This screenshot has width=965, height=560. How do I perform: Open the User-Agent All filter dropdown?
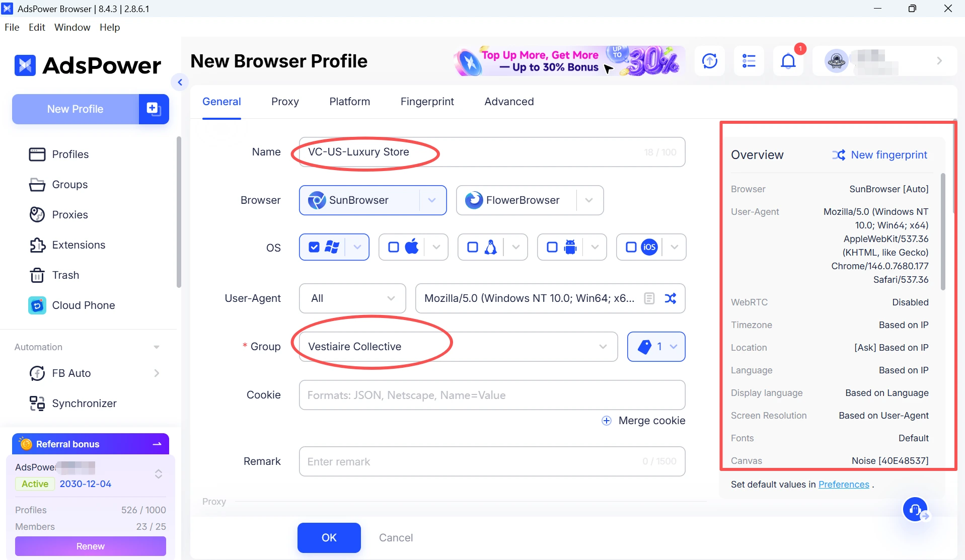click(x=352, y=298)
